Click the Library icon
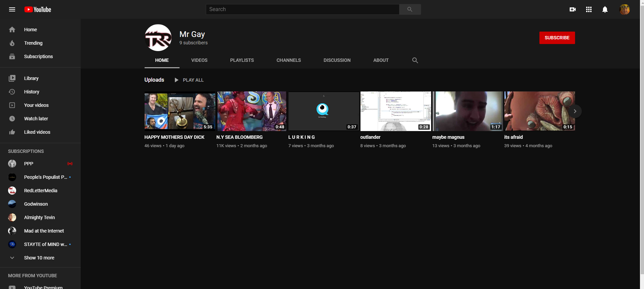The width and height of the screenshot is (644, 289). (x=12, y=78)
